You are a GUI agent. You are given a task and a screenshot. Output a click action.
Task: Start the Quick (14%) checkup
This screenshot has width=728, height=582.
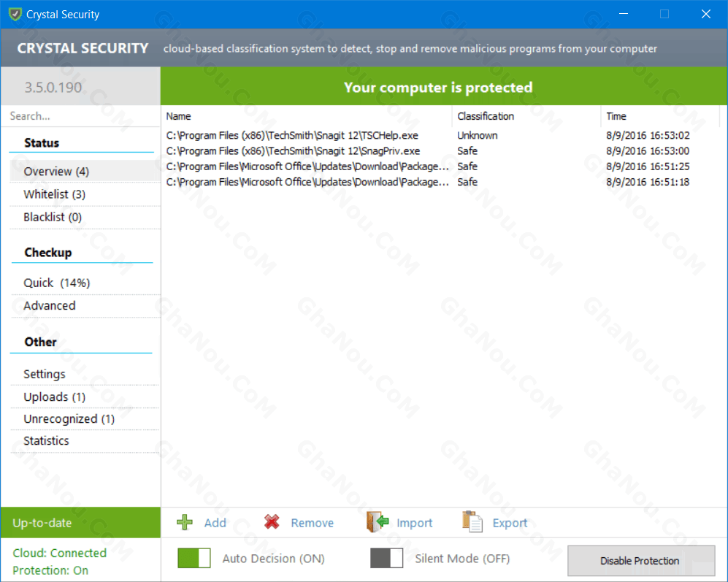tap(85, 283)
